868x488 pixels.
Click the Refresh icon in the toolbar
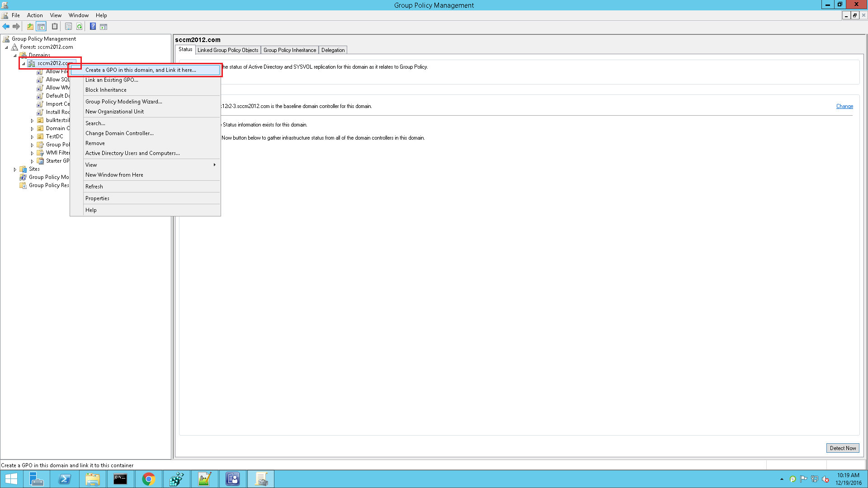[x=80, y=26]
